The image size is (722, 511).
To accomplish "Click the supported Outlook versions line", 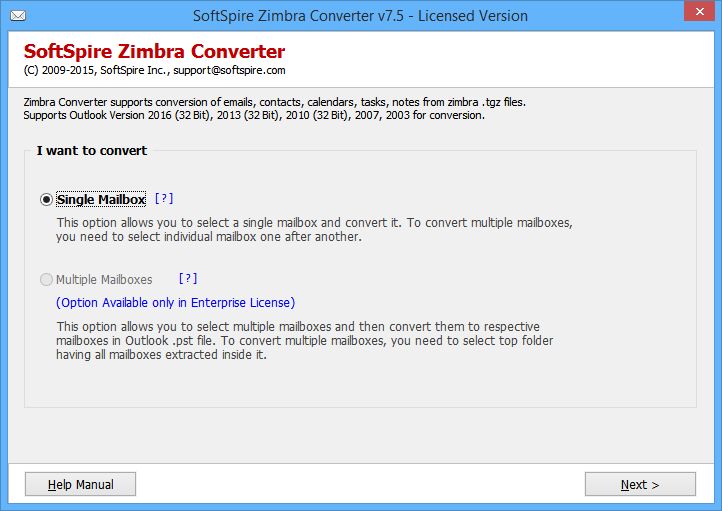I will tap(254, 115).
